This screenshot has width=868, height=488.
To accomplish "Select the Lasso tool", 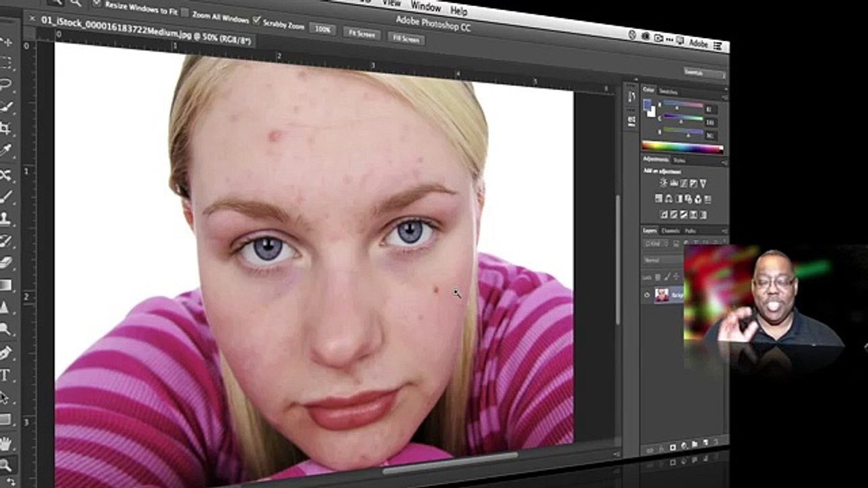I will pyautogui.click(x=6, y=85).
